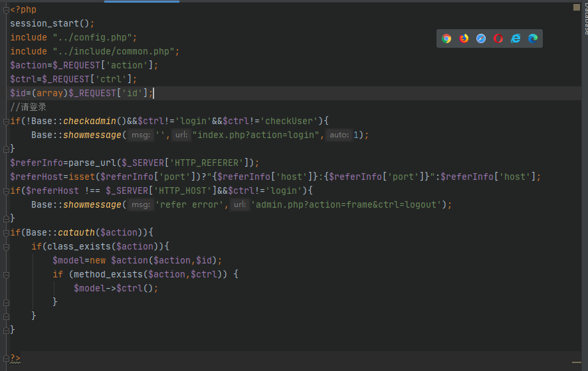This screenshot has height=371, width=588.
Task: Click the $action=$_REQUEST['action']; line
Action: pyautogui.click(x=84, y=65)
